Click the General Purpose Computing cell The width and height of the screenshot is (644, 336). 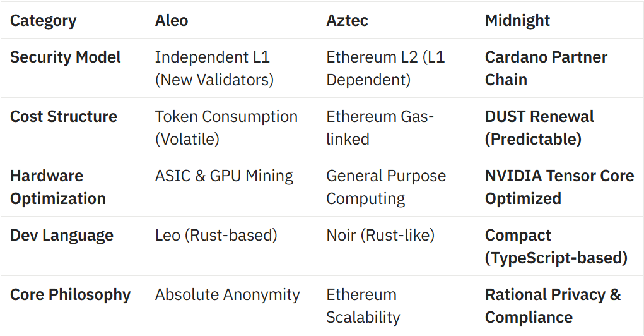tap(386, 187)
